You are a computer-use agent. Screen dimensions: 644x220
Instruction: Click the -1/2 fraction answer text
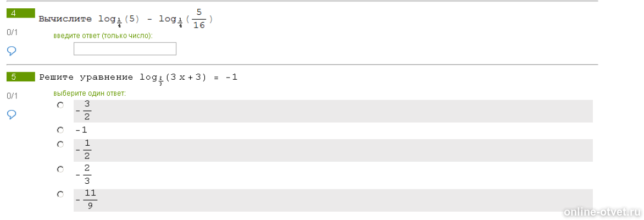tap(84, 150)
